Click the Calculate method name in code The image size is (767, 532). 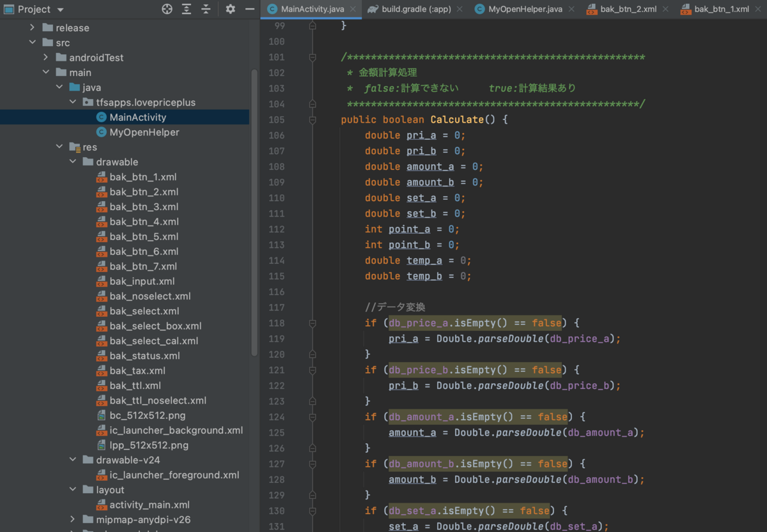pyautogui.click(x=457, y=119)
